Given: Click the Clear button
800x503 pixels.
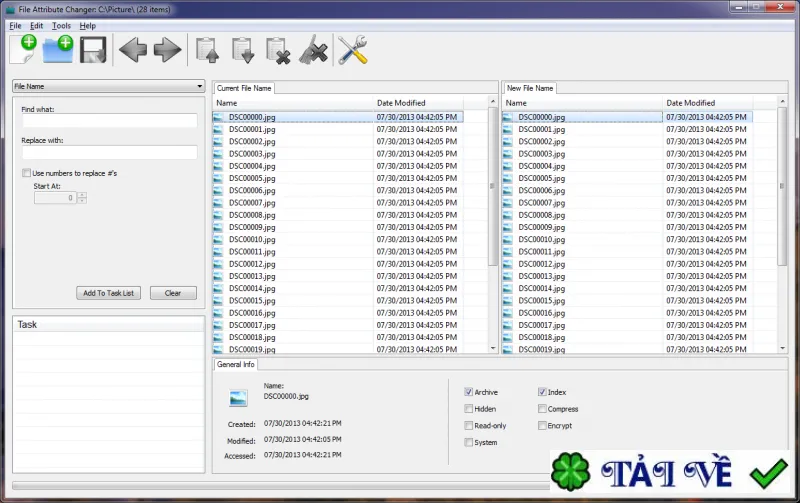Looking at the screenshot, I should 173,293.
